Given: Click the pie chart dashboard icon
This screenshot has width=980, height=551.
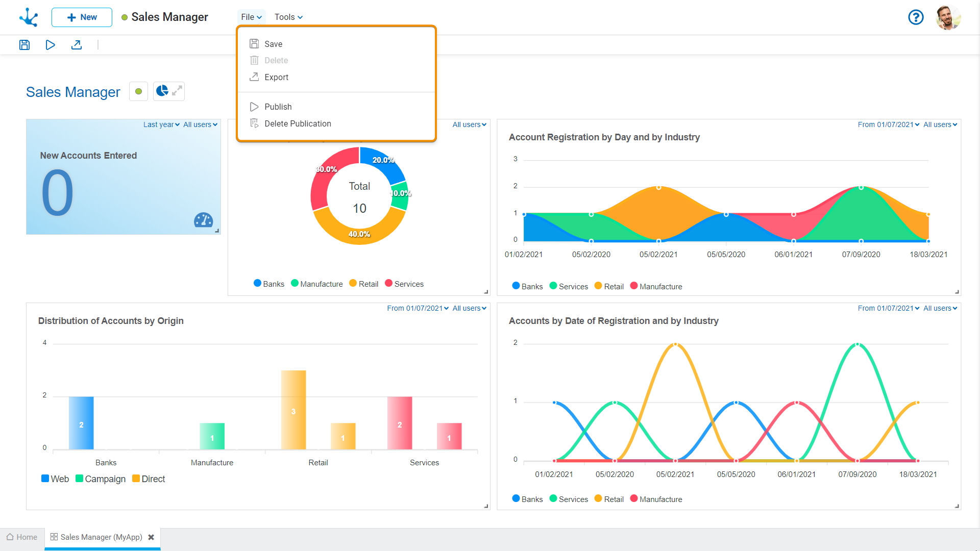Looking at the screenshot, I should (x=162, y=91).
